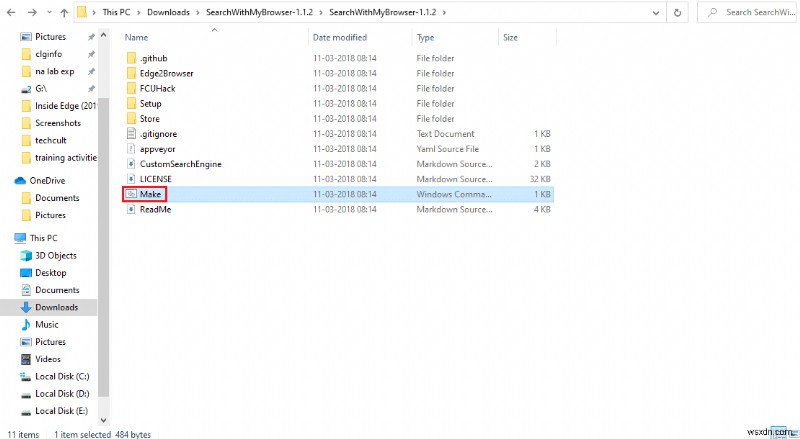Open 'na lab exp' folder in sidebar
The height and width of the screenshot is (439, 800).
pyautogui.click(x=55, y=71)
